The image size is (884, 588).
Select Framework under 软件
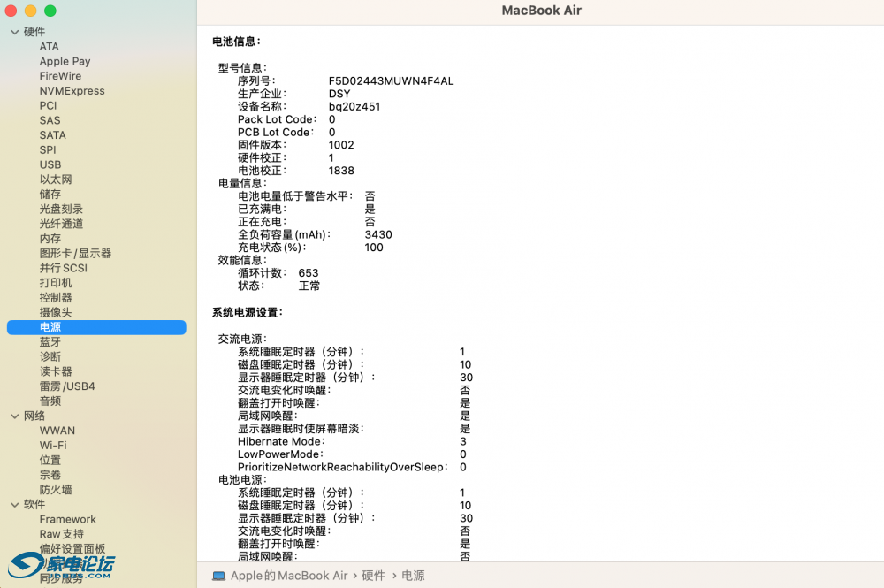[68, 519]
